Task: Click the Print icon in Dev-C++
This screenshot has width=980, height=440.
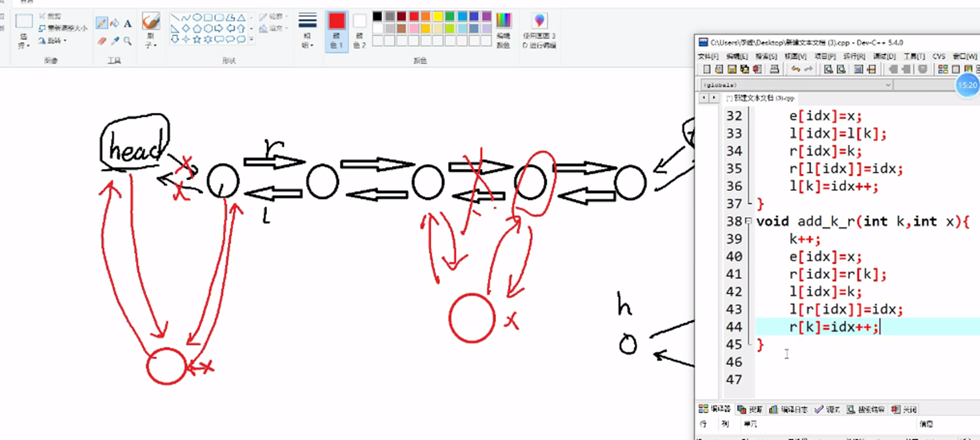Action: (774, 69)
